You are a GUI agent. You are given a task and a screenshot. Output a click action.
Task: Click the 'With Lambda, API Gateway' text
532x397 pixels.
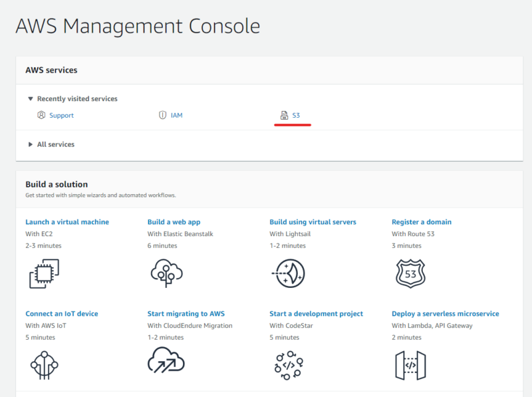coord(432,325)
